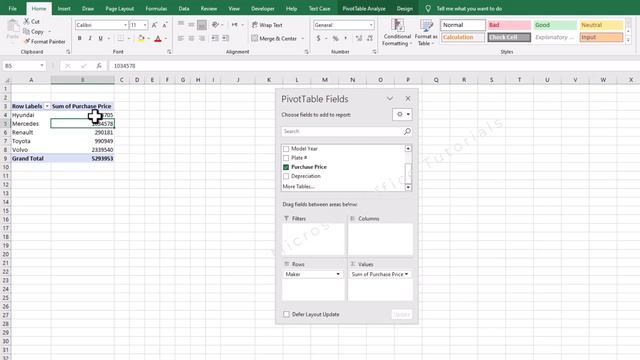Apply center text alignment
The image size is (640, 360).
(x=191, y=38)
